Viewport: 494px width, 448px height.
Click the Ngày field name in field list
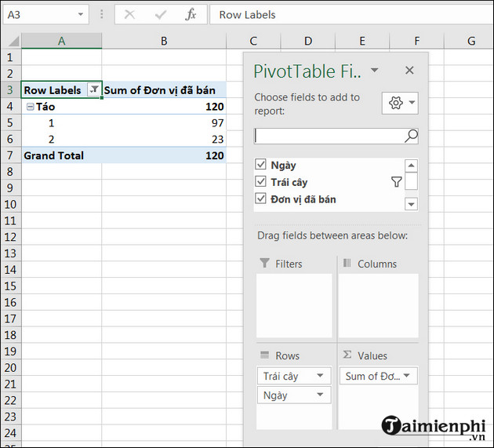(x=283, y=166)
